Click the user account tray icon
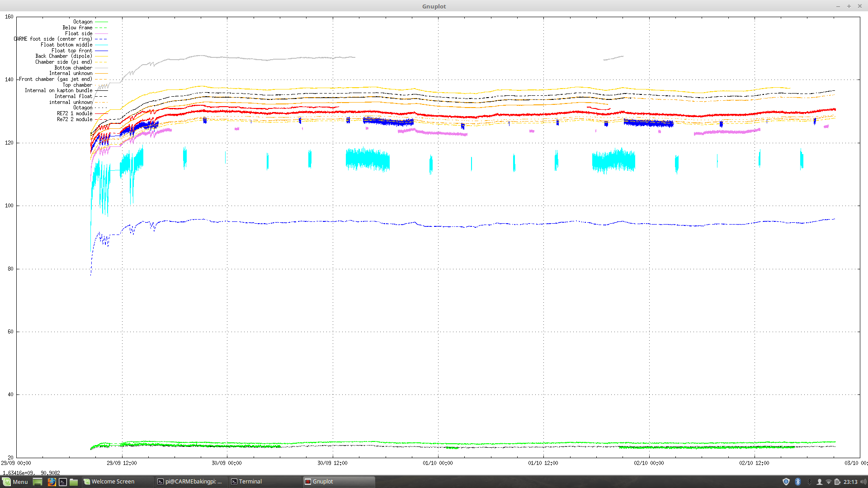The height and width of the screenshot is (488, 868). (819, 482)
